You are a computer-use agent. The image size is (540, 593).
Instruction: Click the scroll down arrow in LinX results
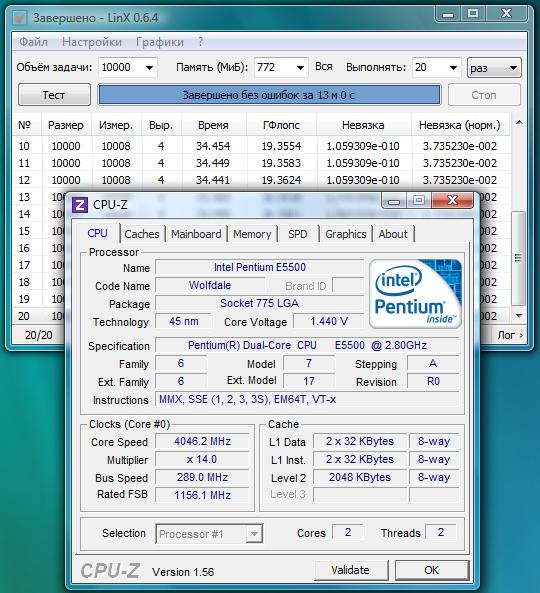[519, 315]
